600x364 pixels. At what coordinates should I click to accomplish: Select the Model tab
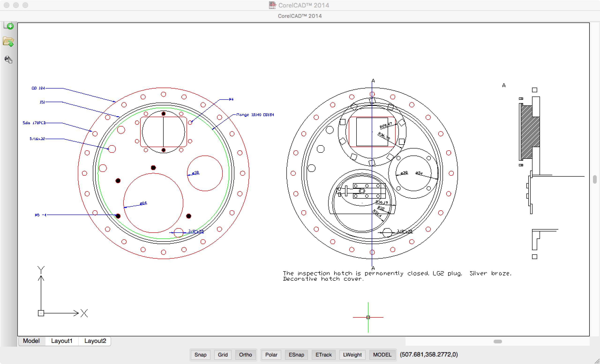(31, 341)
